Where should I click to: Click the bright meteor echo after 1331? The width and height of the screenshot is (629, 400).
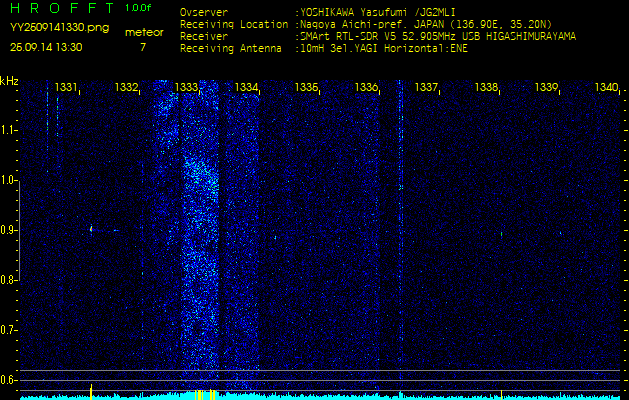91,229
